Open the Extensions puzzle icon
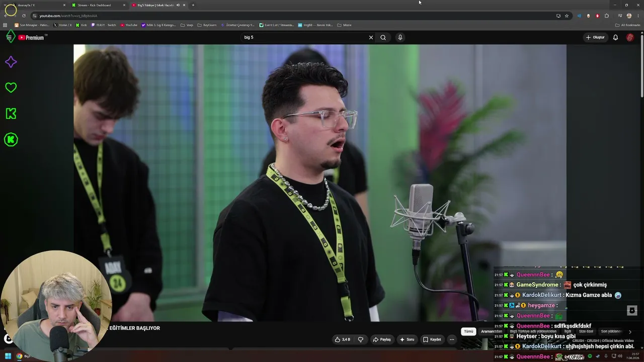 607,16
